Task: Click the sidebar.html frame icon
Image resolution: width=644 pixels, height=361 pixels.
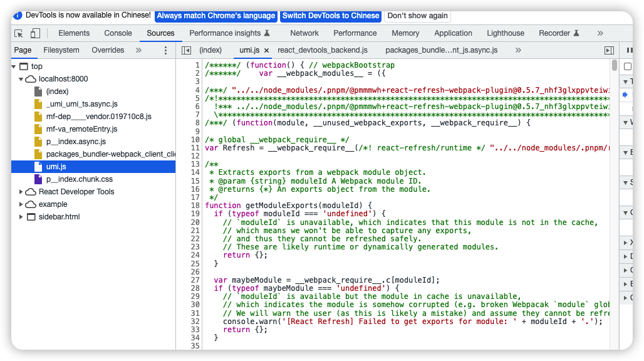Action: click(31, 217)
